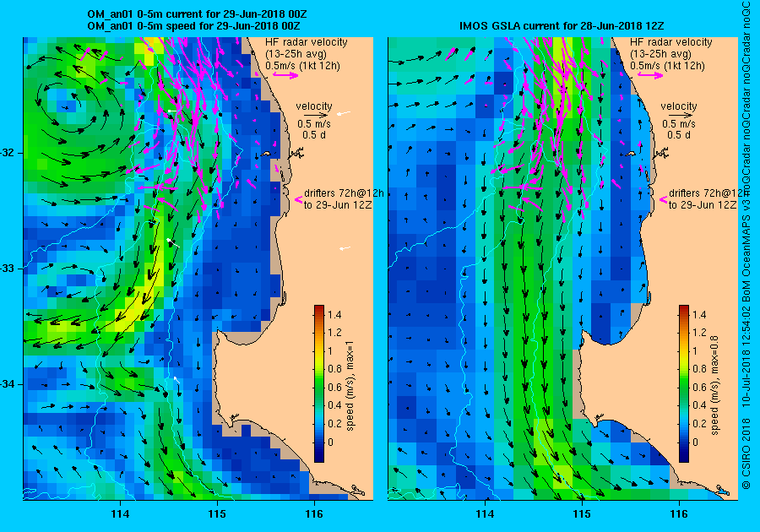Click black velocity legend arrow in OM_an01 map
Image resolution: width=760 pixels, height=532 pixels.
tap(316, 116)
